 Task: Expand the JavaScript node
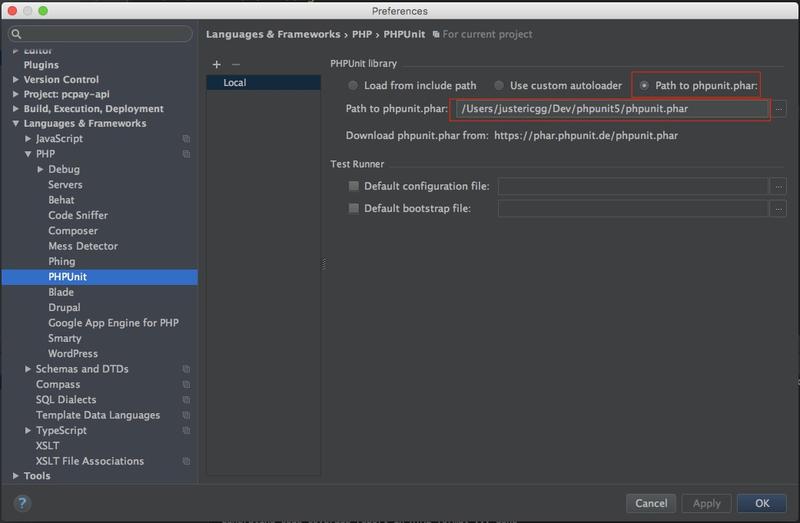pos(28,138)
